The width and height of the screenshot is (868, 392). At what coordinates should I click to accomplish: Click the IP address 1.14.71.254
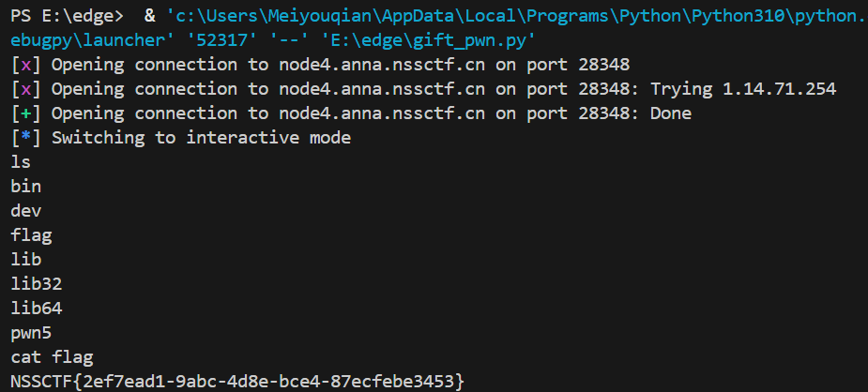(779, 89)
